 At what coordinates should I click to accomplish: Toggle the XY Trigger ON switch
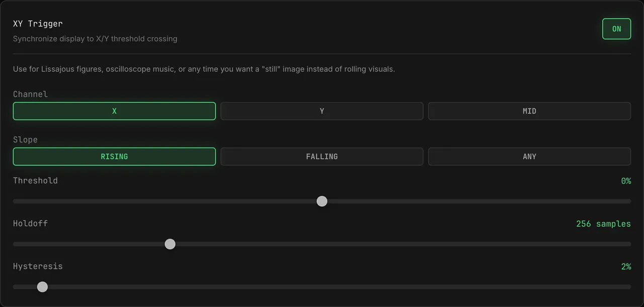pyautogui.click(x=616, y=29)
